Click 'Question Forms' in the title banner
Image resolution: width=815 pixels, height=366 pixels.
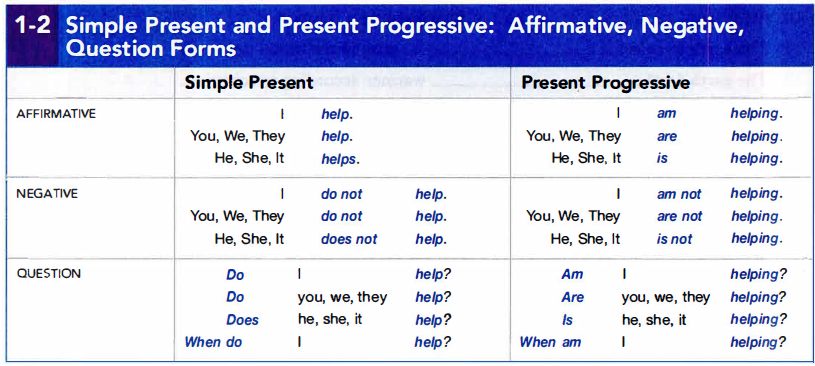click(x=151, y=49)
